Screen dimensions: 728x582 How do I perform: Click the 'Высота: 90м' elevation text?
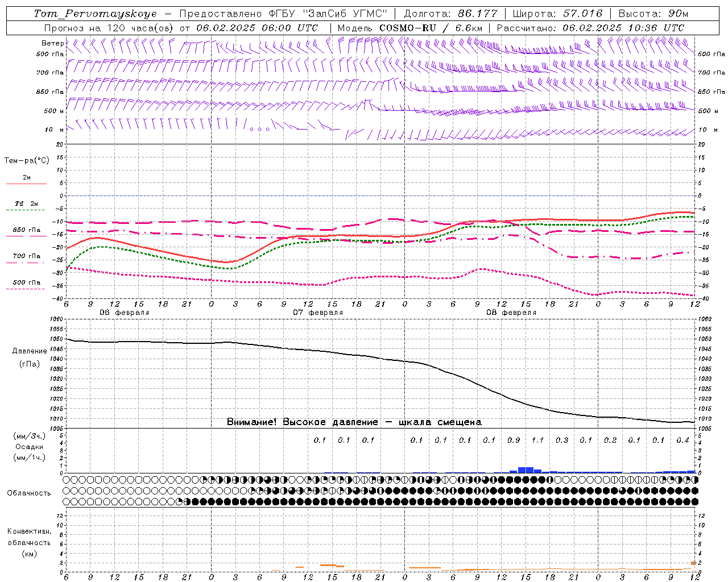pos(653,14)
